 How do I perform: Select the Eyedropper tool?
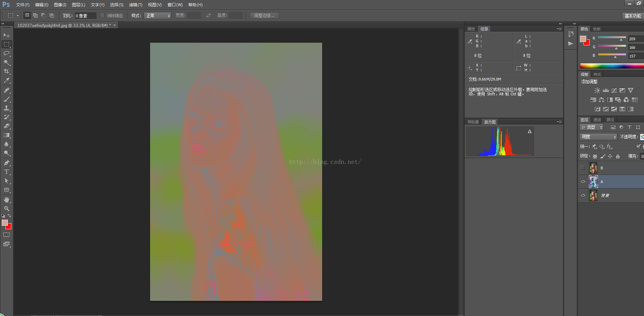[x=7, y=80]
